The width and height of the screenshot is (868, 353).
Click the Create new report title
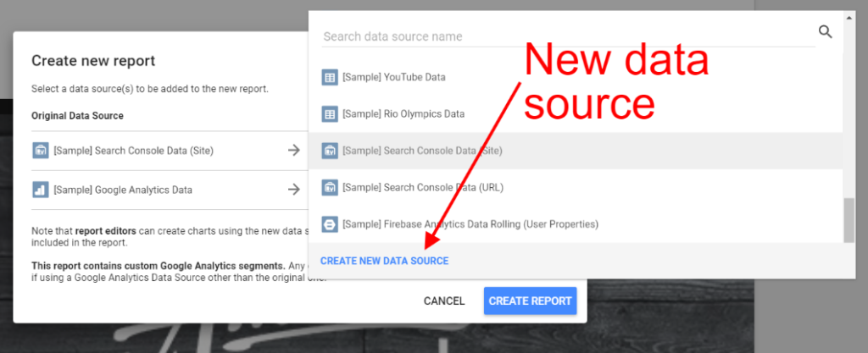coord(93,61)
